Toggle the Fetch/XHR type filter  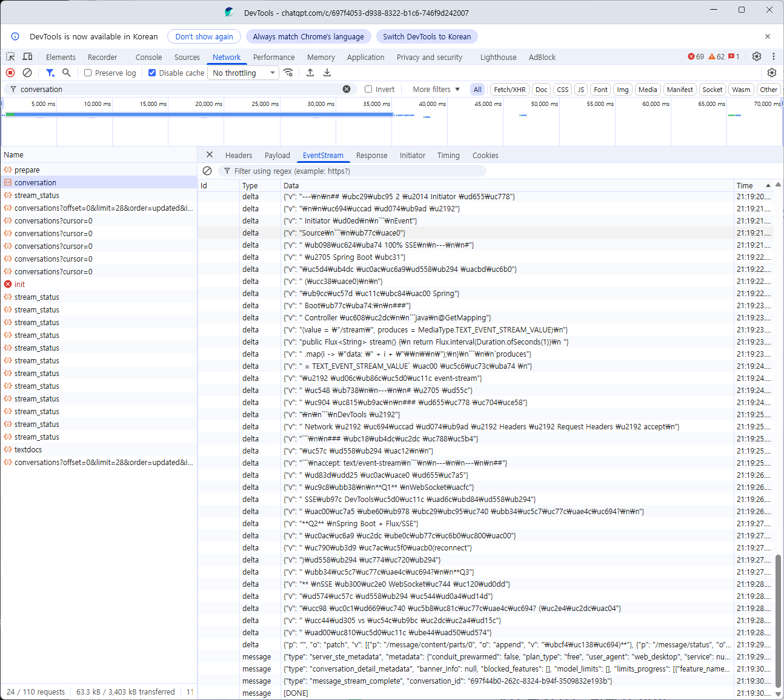pyautogui.click(x=510, y=90)
